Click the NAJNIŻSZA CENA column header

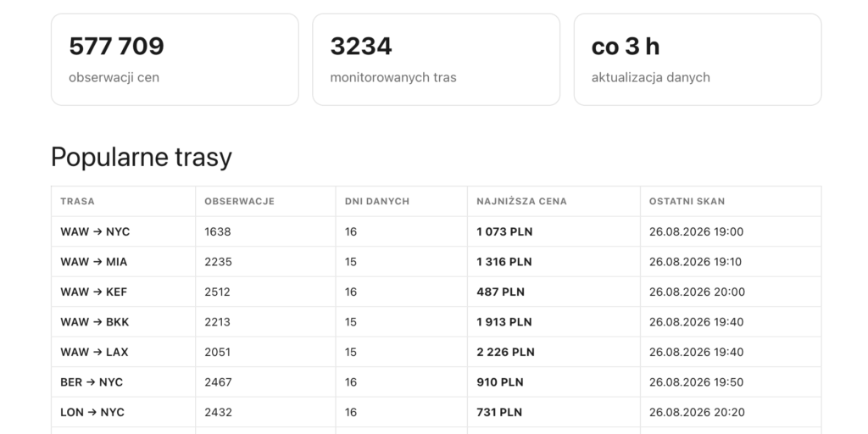click(521, 202)
